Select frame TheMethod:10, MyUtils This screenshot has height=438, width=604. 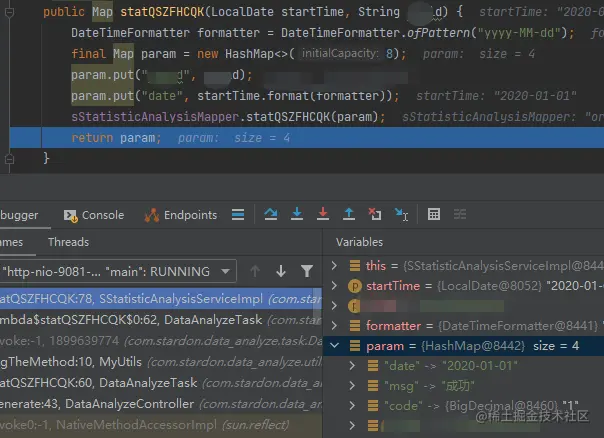click(161, 362)
